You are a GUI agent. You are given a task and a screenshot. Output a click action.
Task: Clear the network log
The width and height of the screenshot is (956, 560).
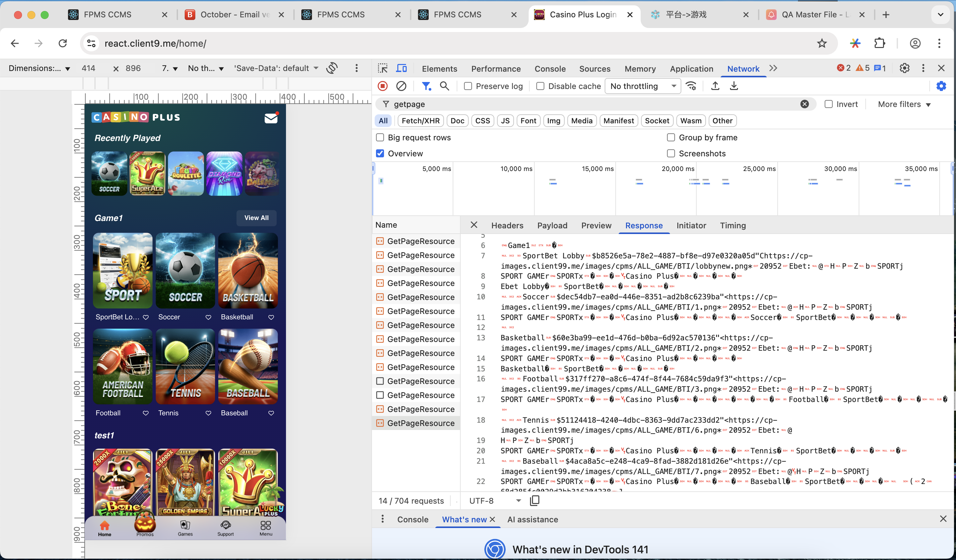pos(401,86)
